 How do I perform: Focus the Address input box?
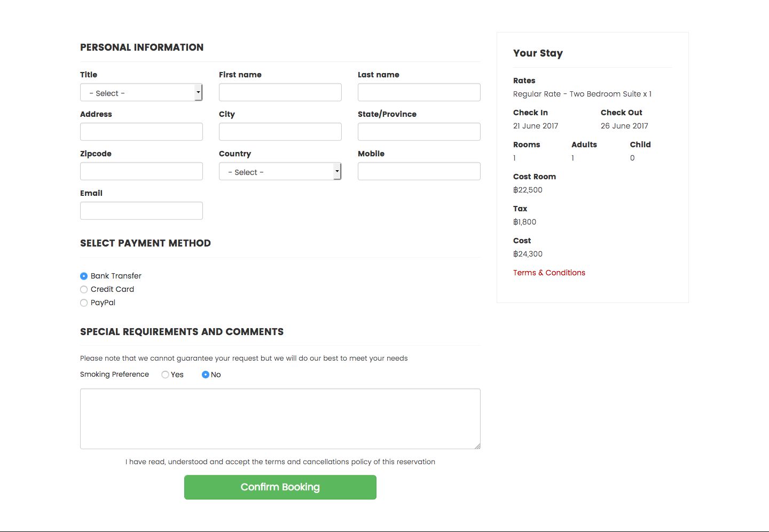(141, 132)
